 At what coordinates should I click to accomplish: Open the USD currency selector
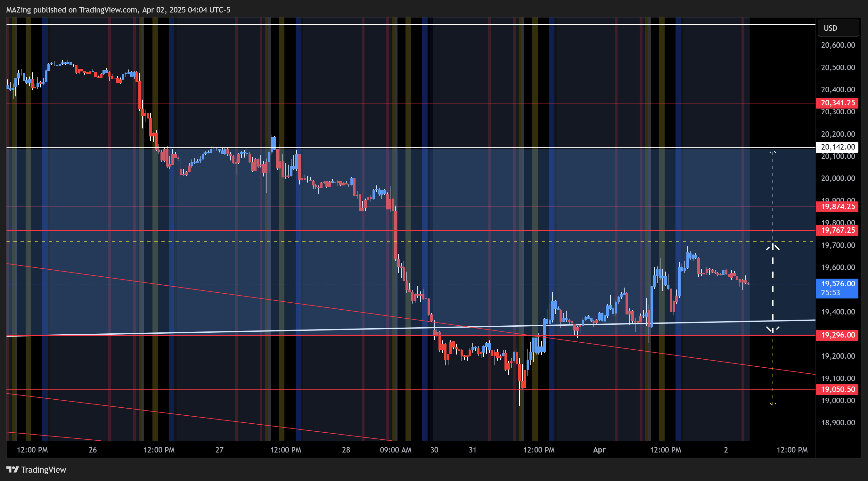(838, 28)
